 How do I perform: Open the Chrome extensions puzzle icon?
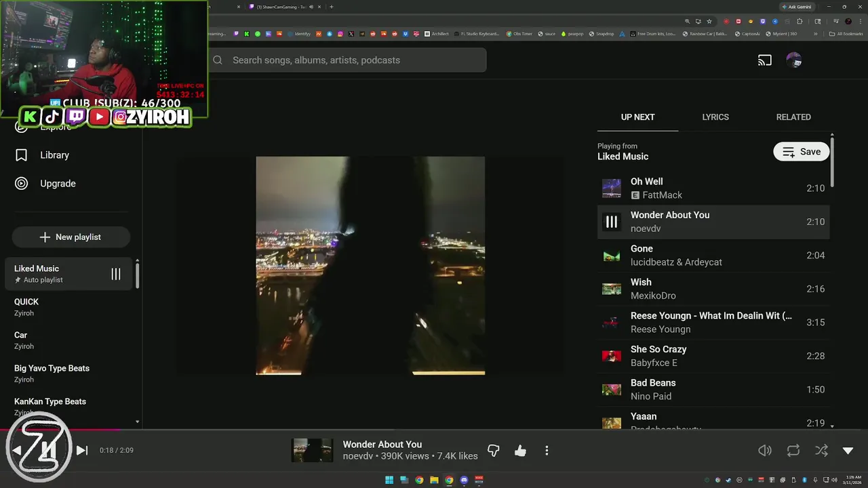click(x=799, y=21)
